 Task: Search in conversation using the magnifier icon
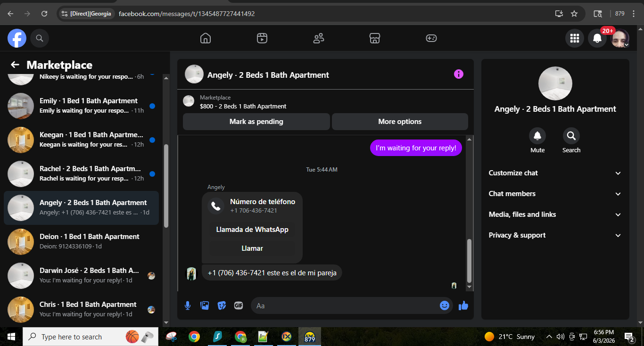[571, 136]
